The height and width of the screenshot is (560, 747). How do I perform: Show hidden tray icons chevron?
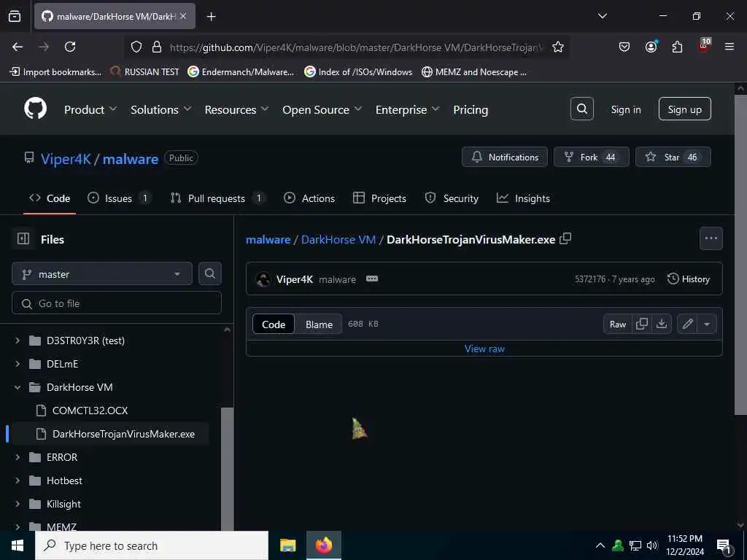[x=600, y=545]
